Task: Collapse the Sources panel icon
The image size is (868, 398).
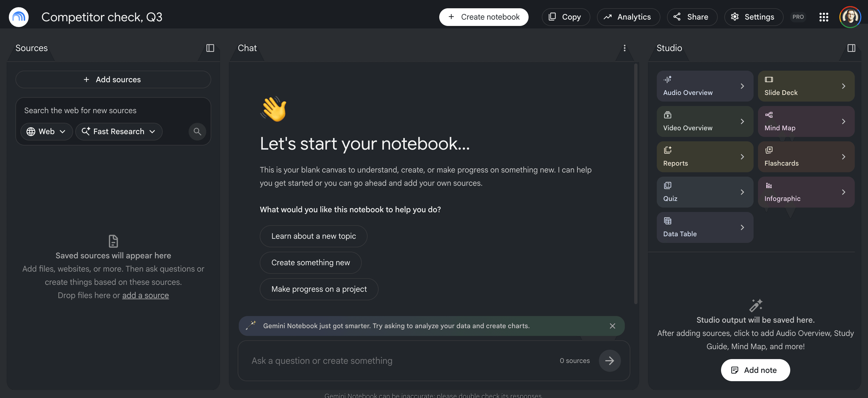Action: (210, 48)
